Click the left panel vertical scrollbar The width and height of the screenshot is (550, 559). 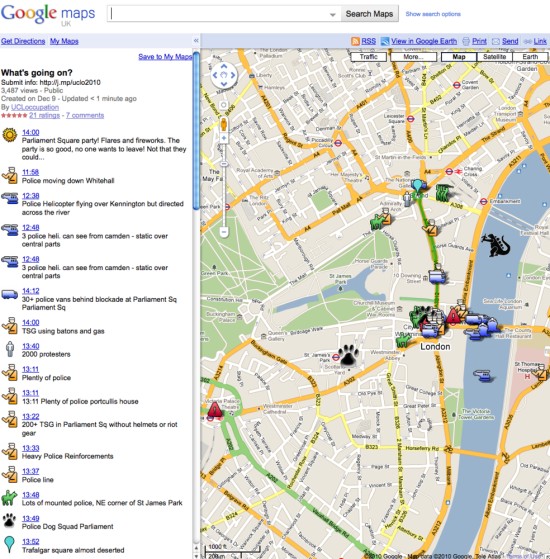(196, 131)
